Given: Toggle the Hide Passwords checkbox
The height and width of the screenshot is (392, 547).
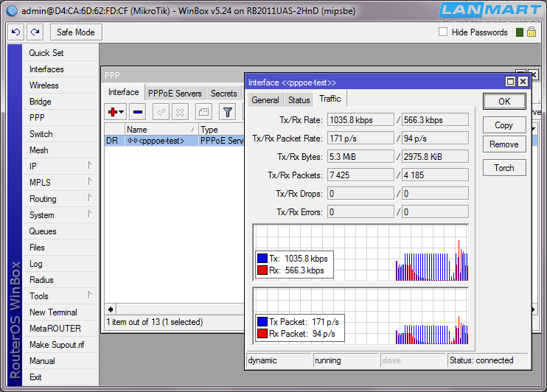Looking at the screenshot, I should (443, 32).
